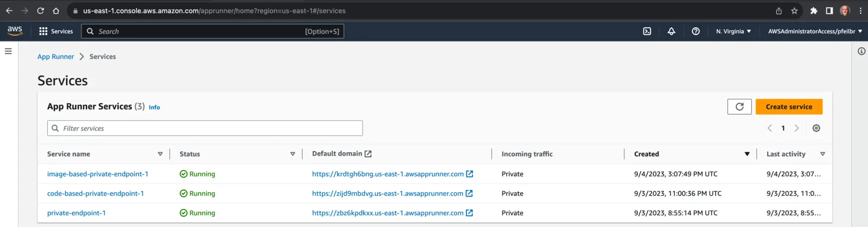This screenshot has height=227, width=868.
Task: Share this page icon in address bar
Action: tap(778, 11)
